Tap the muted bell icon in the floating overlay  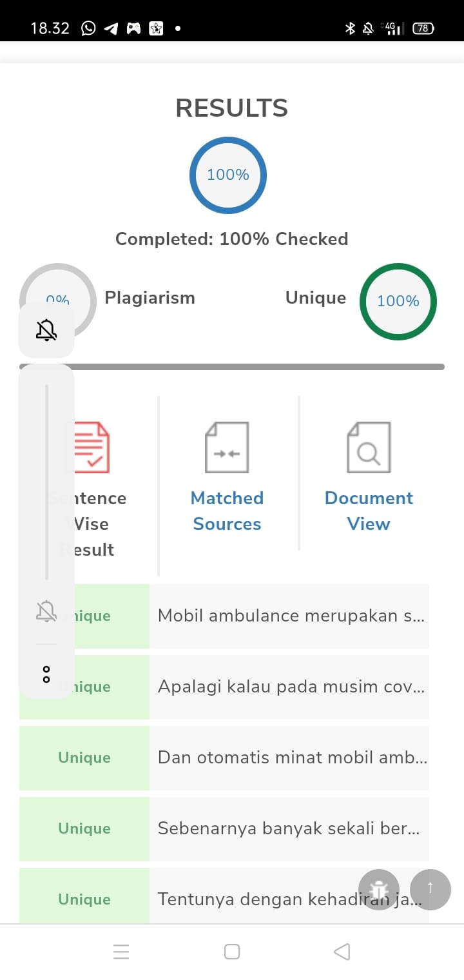[46, 329]
